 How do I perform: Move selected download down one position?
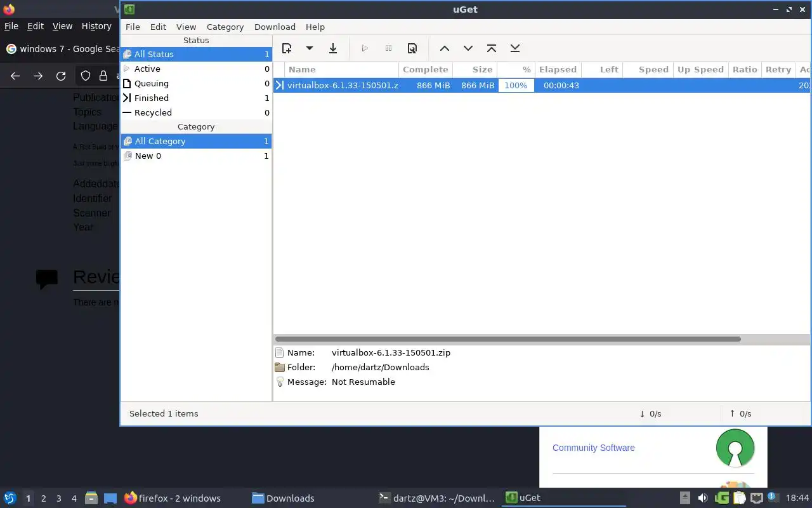pos(468,48)
